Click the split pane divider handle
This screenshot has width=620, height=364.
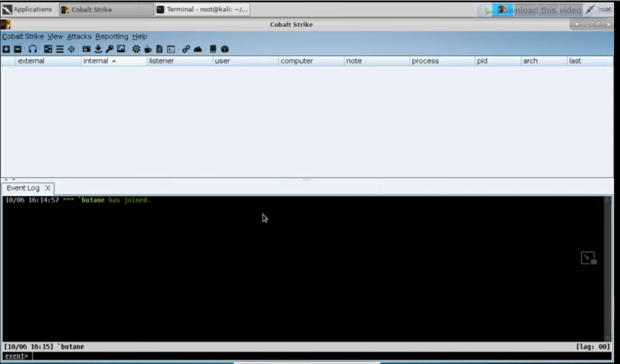point(307,179)
